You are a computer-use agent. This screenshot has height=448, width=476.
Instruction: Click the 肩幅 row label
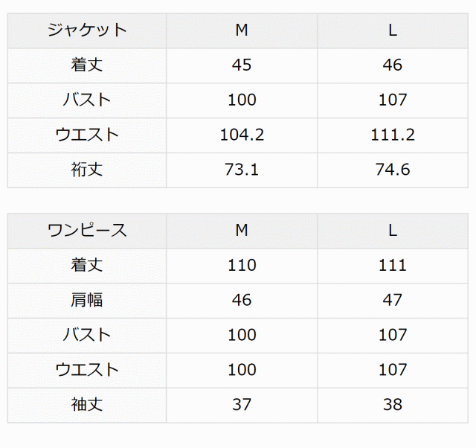click(87, 300)
